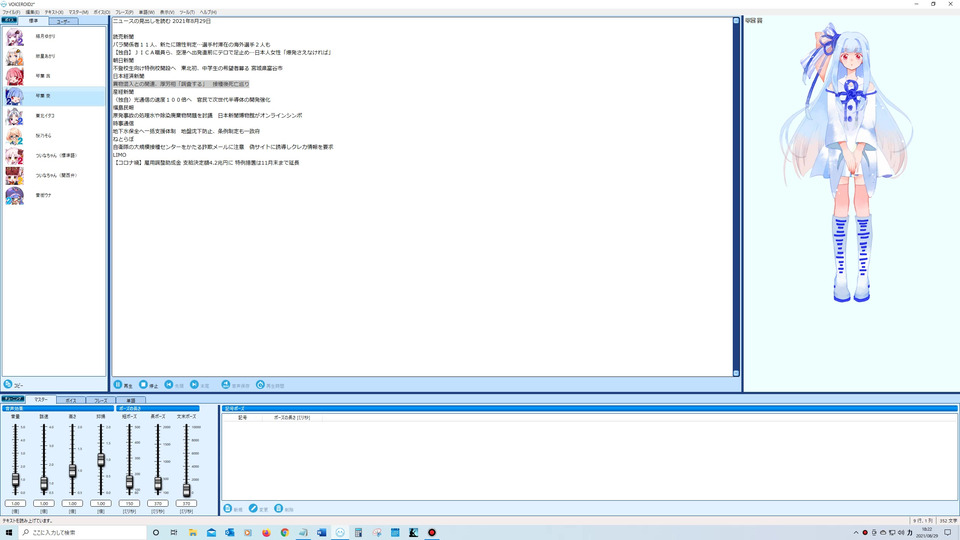Switch to the ボイス tuning tab
Viewport: 960px width, 540px height.
point(70,400)
